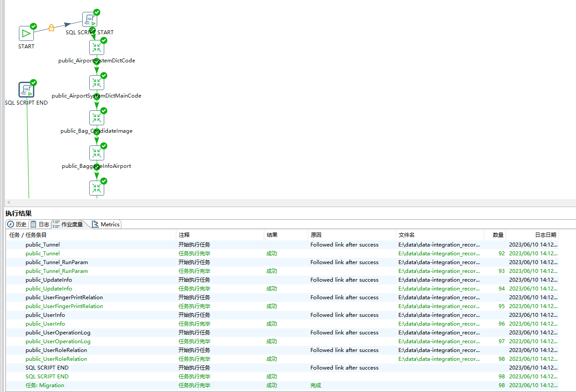Viewport: 576px width, 392px height.
Task: Click the 完成 reason cell in Migration row
Action: pyautogui.click(x=316, y=385)
